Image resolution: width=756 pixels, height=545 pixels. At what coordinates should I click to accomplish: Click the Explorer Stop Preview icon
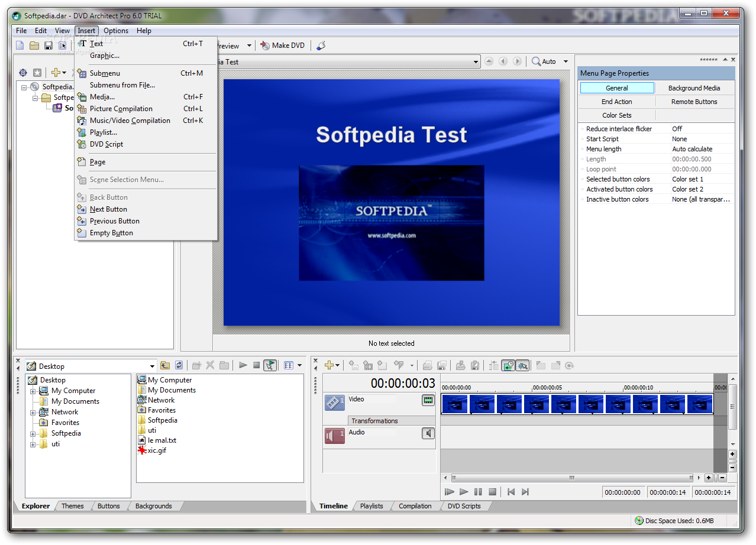click(256, 366)
